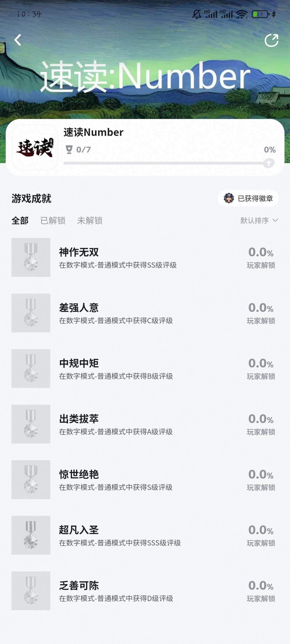This screenshot has height=644, width=290.
Task: Tap the back arrow icon
Action: (18, 40)
